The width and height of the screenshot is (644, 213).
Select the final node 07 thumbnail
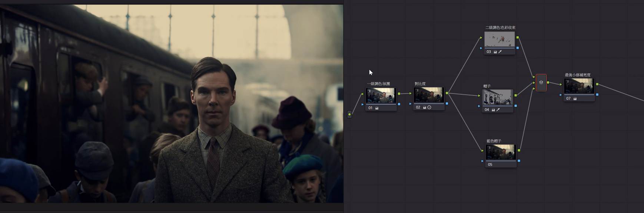coord(579,86)
